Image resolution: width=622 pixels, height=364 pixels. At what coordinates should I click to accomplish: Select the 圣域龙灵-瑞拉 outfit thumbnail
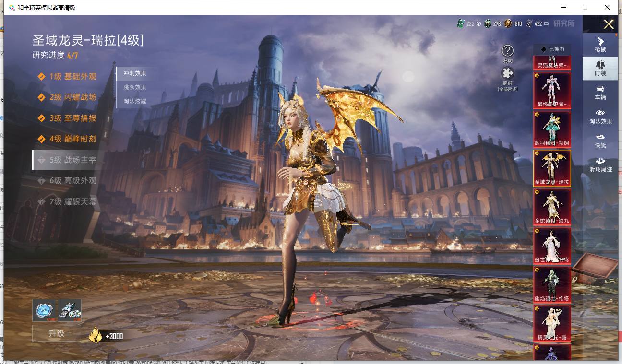tap(552, 168)
